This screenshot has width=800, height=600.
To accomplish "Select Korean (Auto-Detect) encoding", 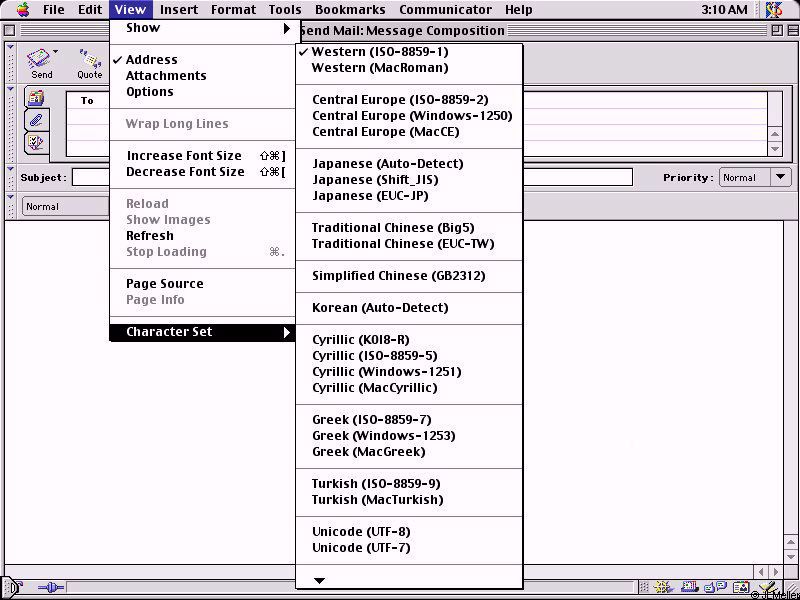I will (409, 308).
